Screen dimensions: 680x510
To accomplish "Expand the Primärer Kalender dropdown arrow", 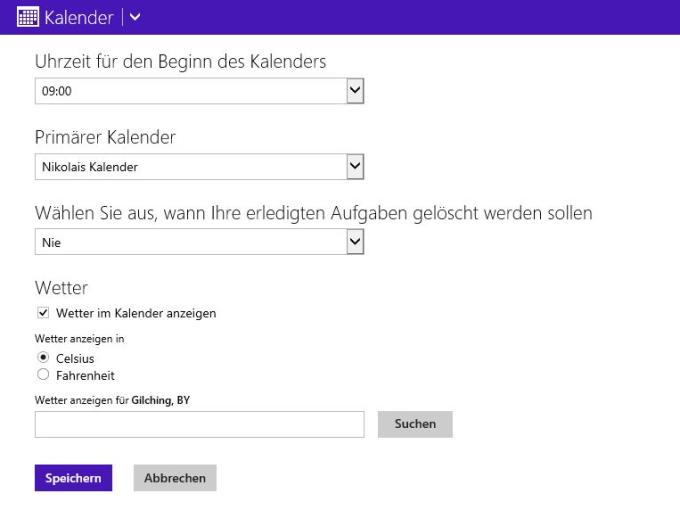I will 355,166.
